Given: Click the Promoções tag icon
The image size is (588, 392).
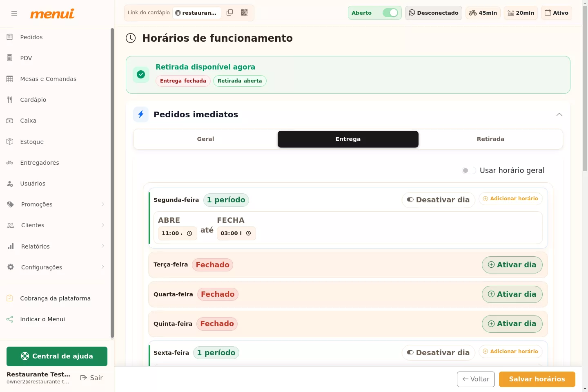Looking at the screenshot, I should (11, 204).
